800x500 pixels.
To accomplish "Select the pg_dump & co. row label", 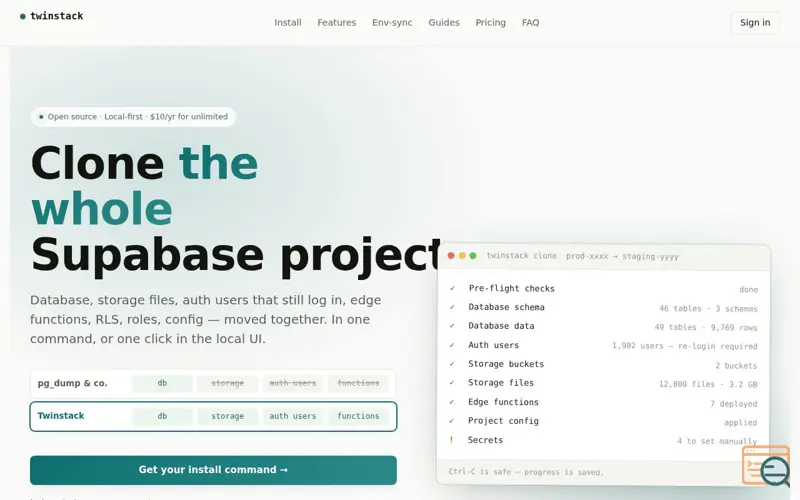I will click(x=72, y=383).
